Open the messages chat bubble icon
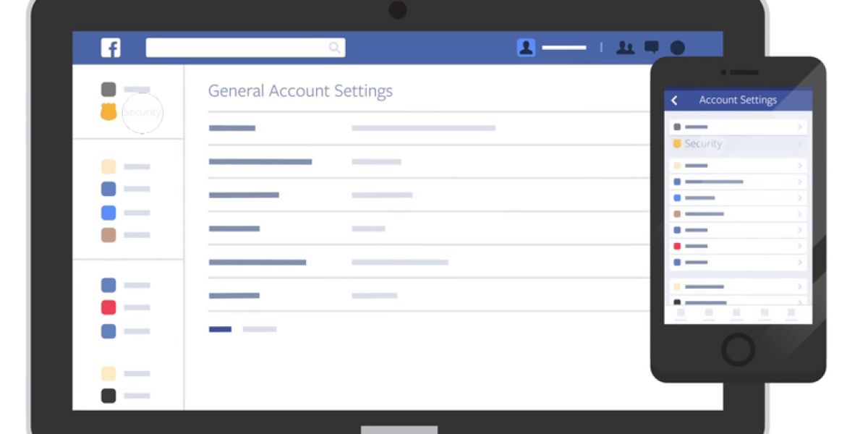The image size is (868, 434). tap(652, 48)
